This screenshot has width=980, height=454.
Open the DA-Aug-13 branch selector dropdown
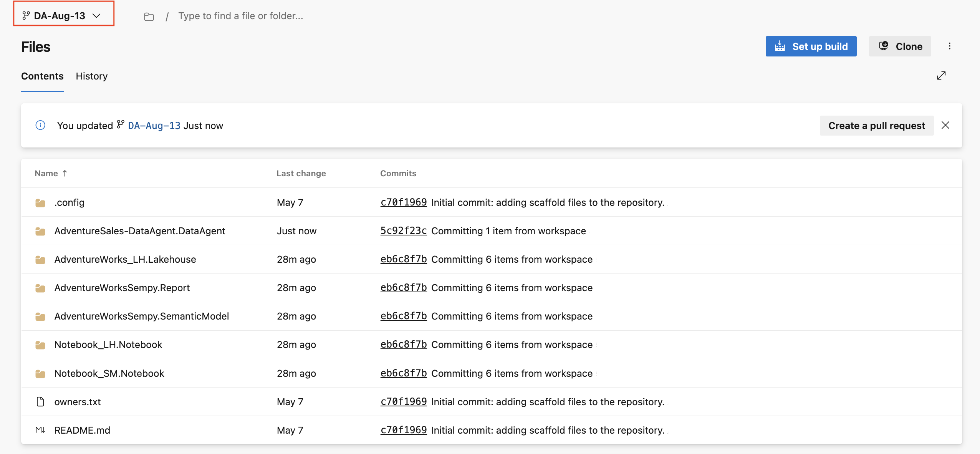[x=64, y=16]
